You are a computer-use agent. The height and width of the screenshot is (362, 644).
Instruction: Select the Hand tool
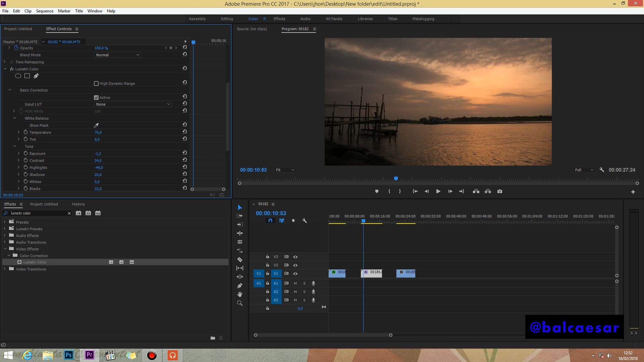[240, 294]
